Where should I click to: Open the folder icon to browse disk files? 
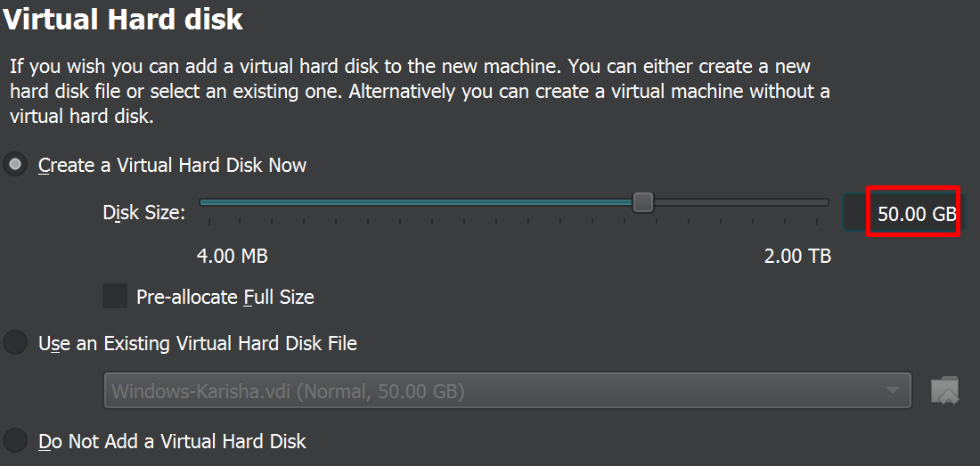[x=944, y=390]
